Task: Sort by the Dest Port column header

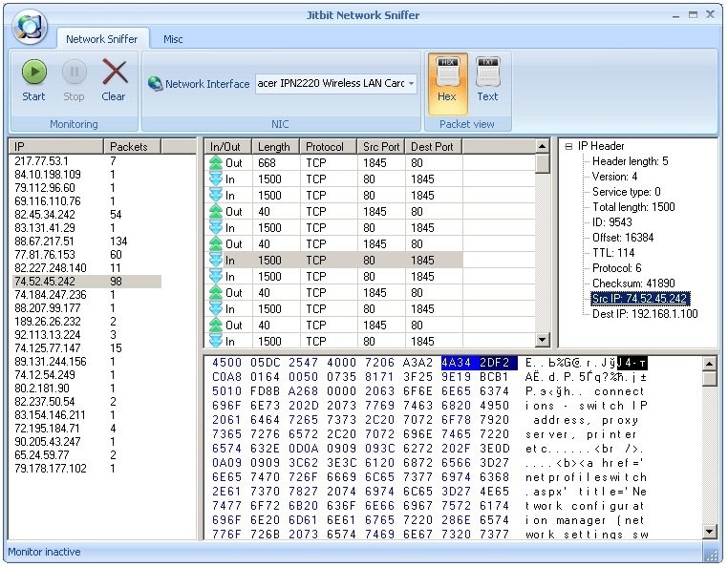Action: pos(434,147)
